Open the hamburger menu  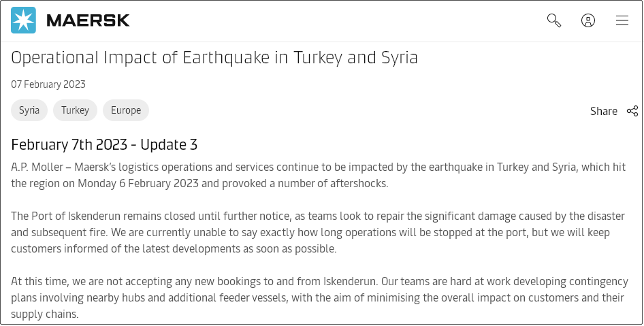pos(622,20)
